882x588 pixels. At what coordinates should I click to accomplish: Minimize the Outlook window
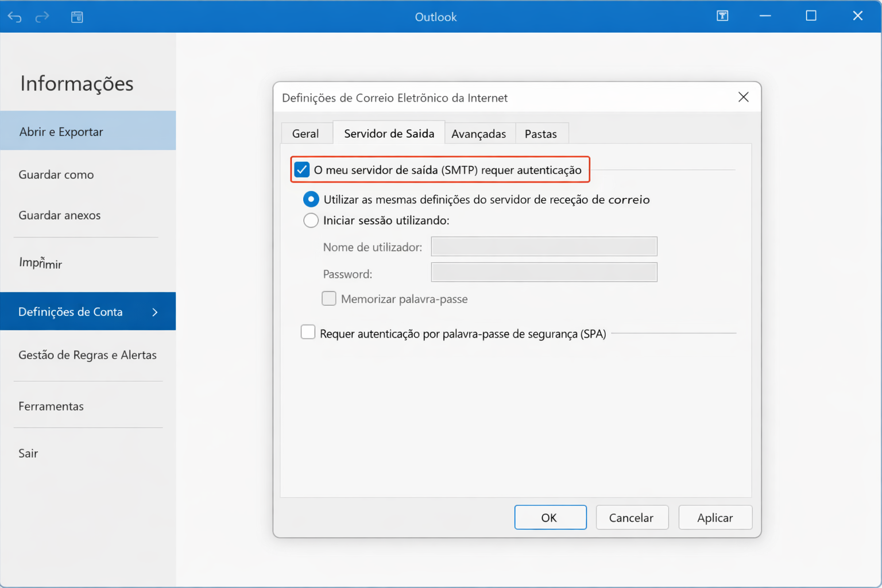click(x=765, y=16)
